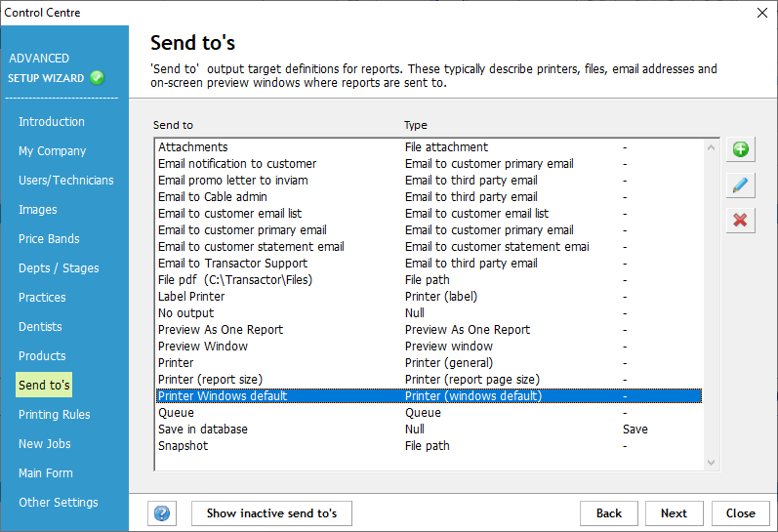Screen dimensions: 778x532
Task: Click the green add send-to icon
Action: click(x=740, y=149)
